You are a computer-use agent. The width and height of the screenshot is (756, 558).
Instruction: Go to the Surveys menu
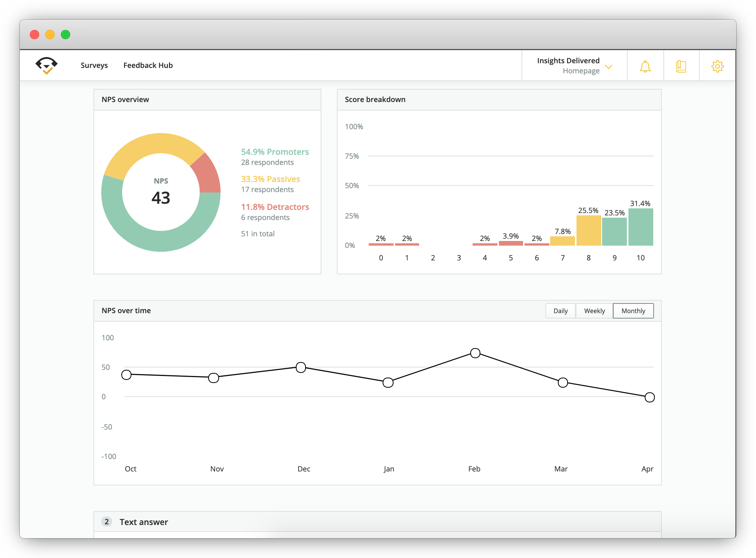point(94,65)
